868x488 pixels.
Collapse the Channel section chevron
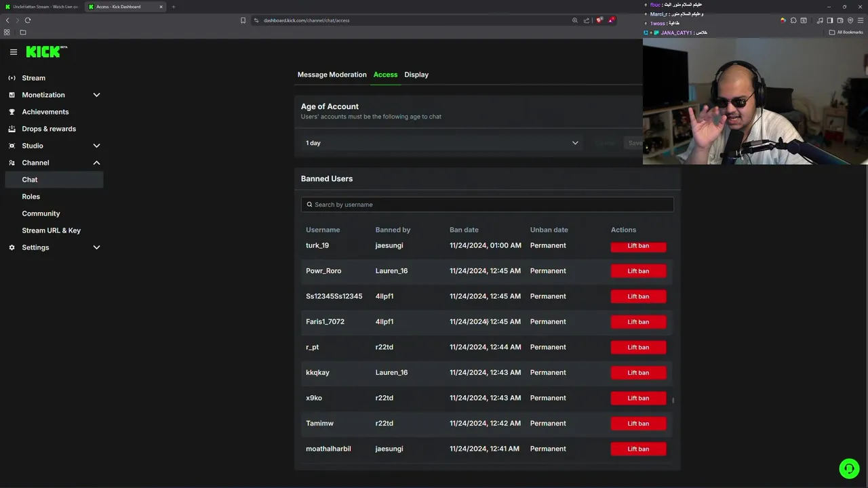coord(96,163)
